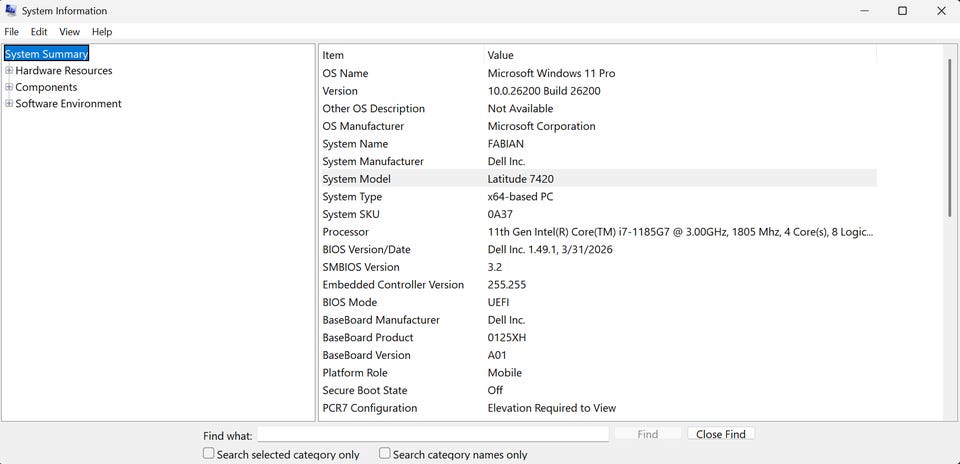Image resolution: width=960 pixels, height=464 pixels.
Task: Select the BaseBoard Version row
Action: (598, 355)
